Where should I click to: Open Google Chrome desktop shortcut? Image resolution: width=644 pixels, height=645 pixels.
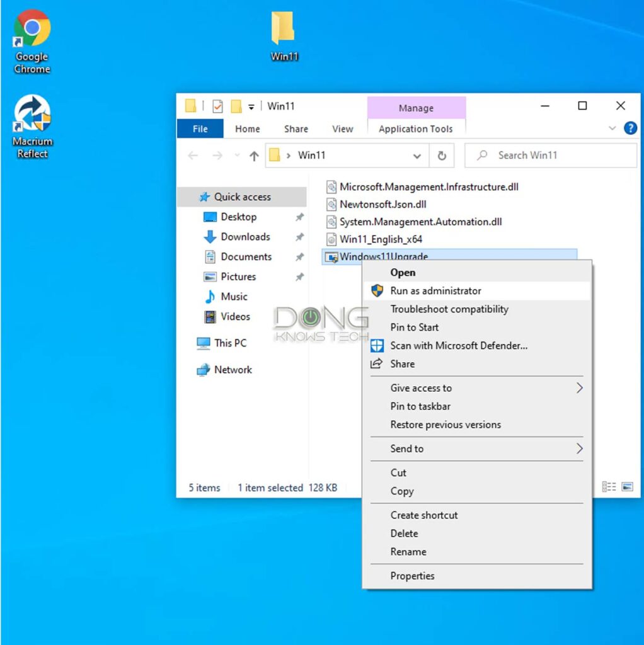pyautogui.click(x=32, y=41)
